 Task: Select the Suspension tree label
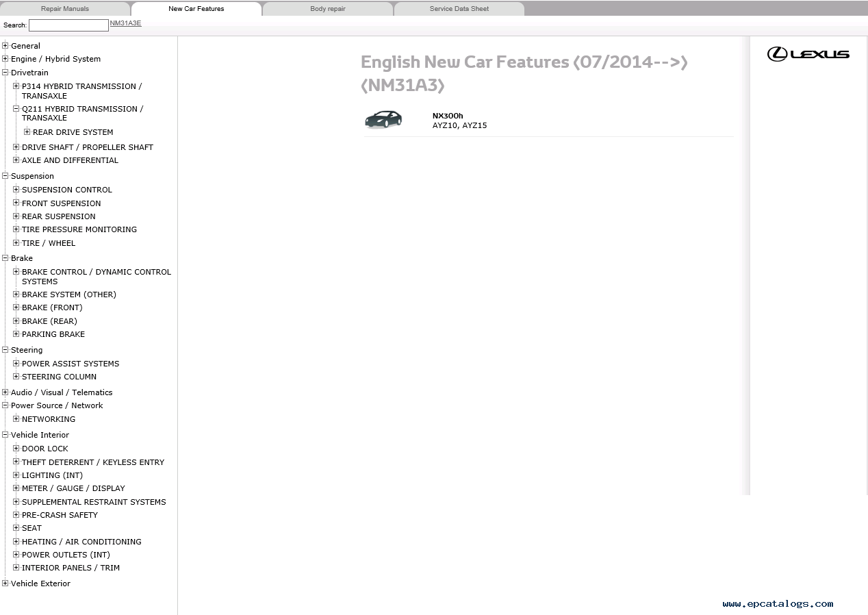pyautogui.click(x=32, y=176)
